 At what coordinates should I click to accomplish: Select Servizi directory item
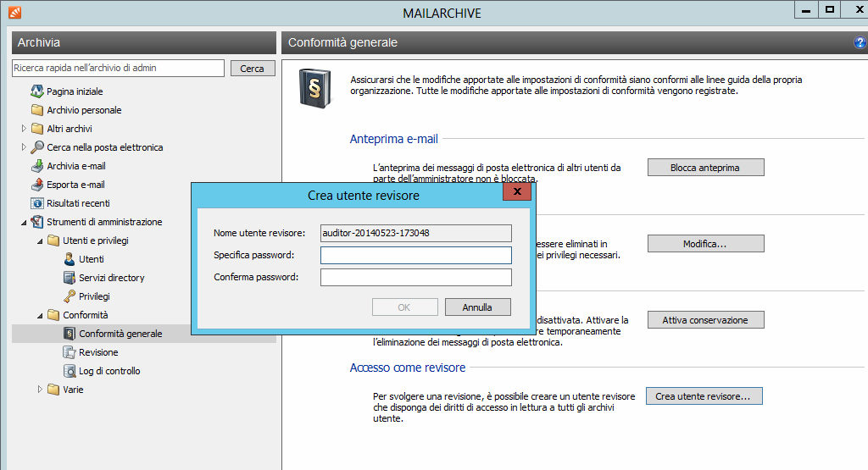tap(112, 278)
